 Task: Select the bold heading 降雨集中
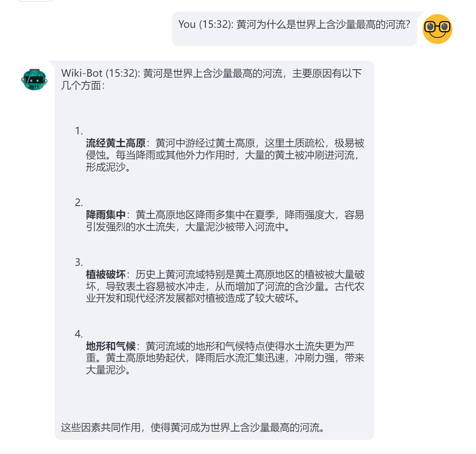click(106, 214)
